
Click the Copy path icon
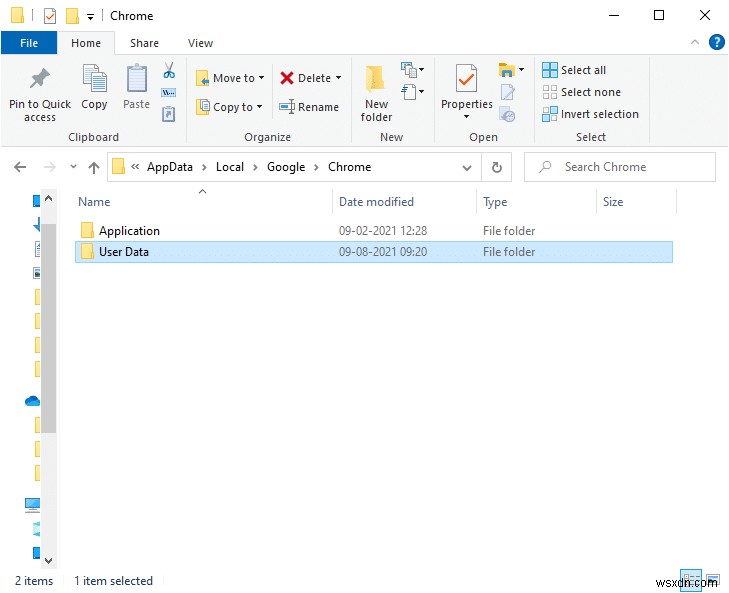[168, 93]
